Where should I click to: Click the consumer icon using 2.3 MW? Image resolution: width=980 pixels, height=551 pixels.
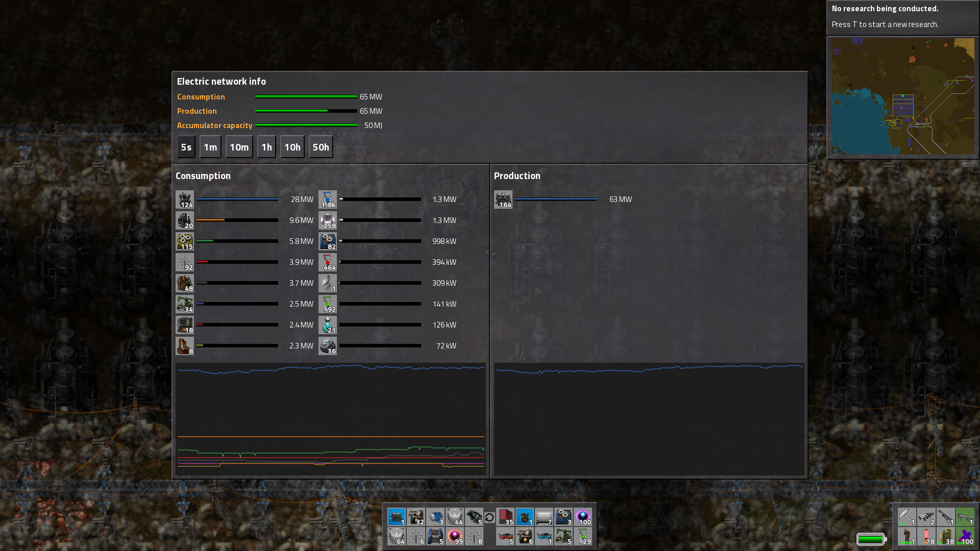(x=185, y=346)
